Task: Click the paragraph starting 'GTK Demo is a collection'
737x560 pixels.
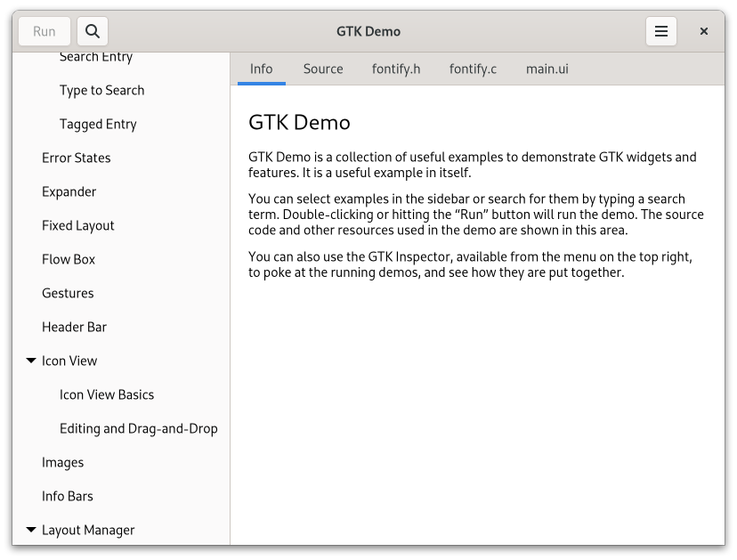Action: (x=473, y=165)
